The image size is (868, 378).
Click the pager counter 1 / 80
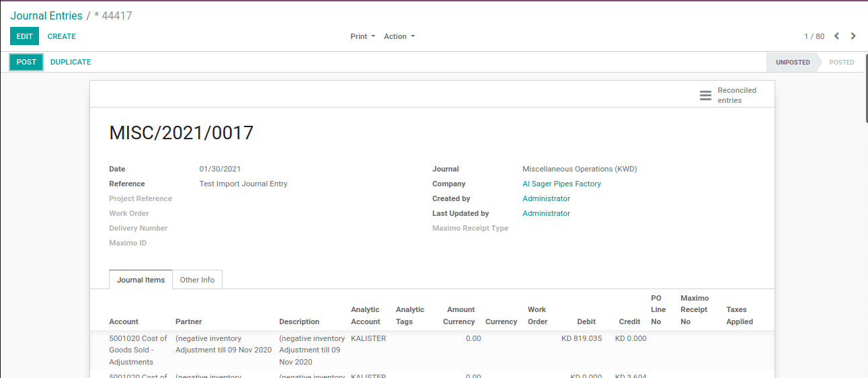tap(814, 36)
